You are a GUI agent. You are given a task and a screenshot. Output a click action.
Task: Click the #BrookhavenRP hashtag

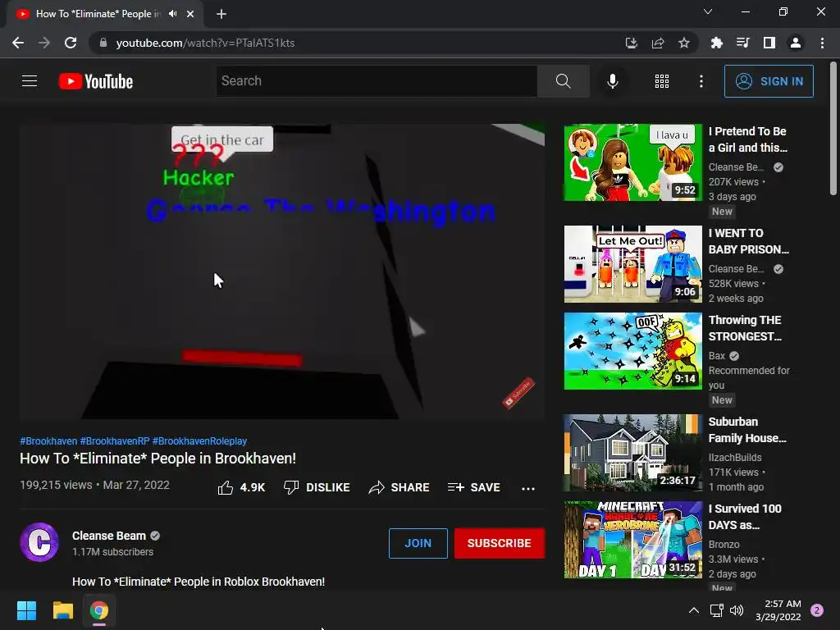[115, 441]
